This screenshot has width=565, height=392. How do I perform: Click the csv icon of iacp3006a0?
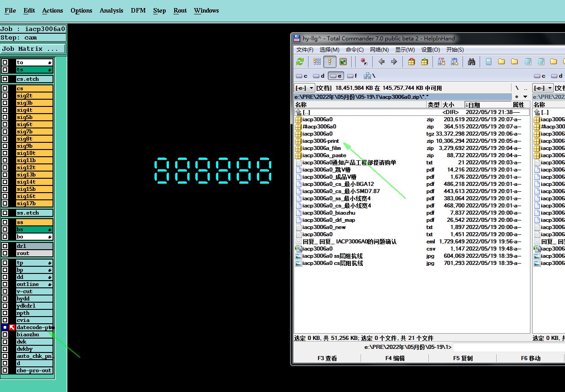point(298,249)
